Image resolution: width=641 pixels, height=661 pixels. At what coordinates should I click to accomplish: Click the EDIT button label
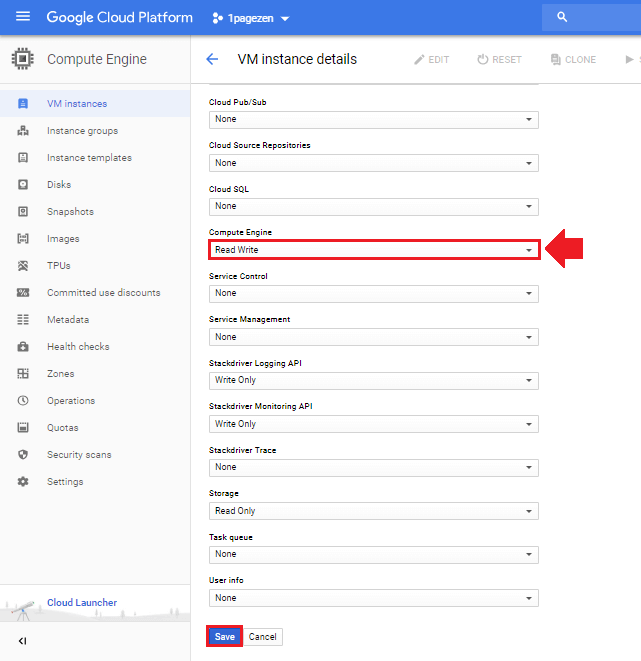[x=439, y=59]
